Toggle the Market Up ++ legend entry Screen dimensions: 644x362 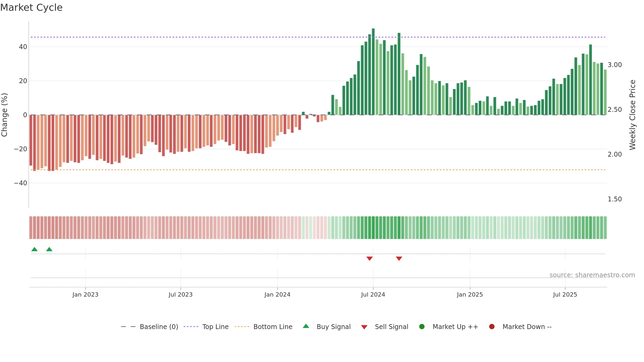448,327
